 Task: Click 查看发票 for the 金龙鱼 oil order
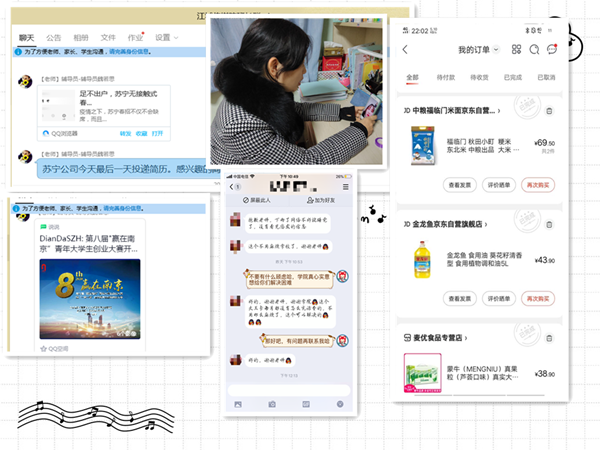(460, 298)
